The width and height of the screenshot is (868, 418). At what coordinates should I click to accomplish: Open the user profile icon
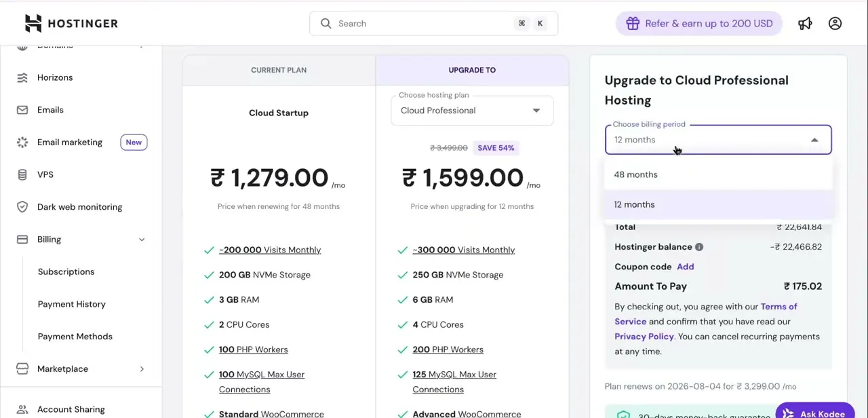point(835,23)
